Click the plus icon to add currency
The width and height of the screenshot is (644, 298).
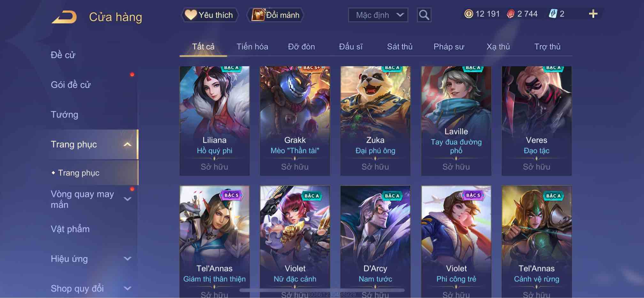point(593,14)
